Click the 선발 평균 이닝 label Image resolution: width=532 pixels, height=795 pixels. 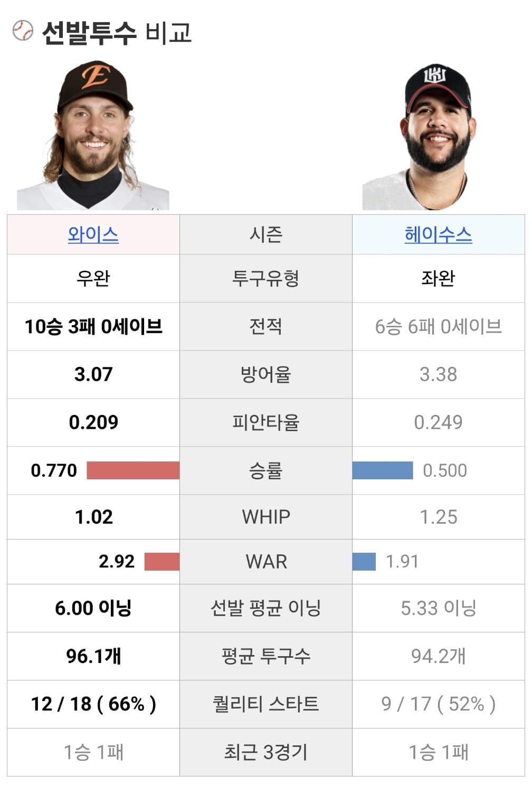click(x=266, y=608)
